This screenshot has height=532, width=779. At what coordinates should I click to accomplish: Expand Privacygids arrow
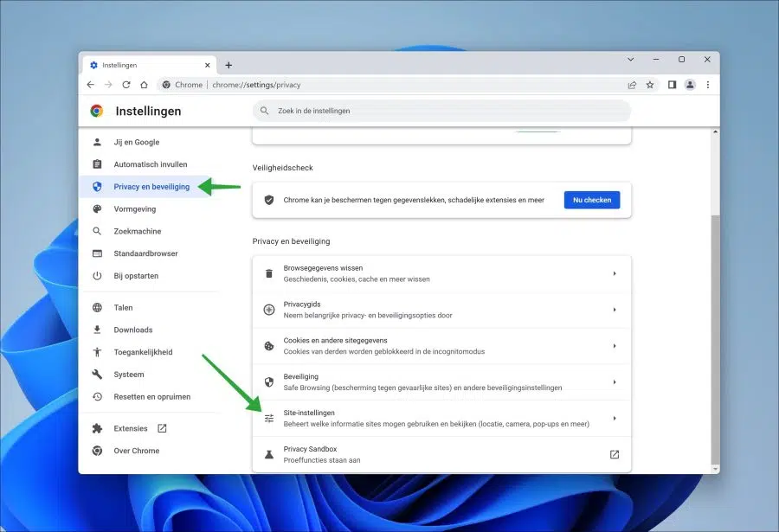(615, 310)
